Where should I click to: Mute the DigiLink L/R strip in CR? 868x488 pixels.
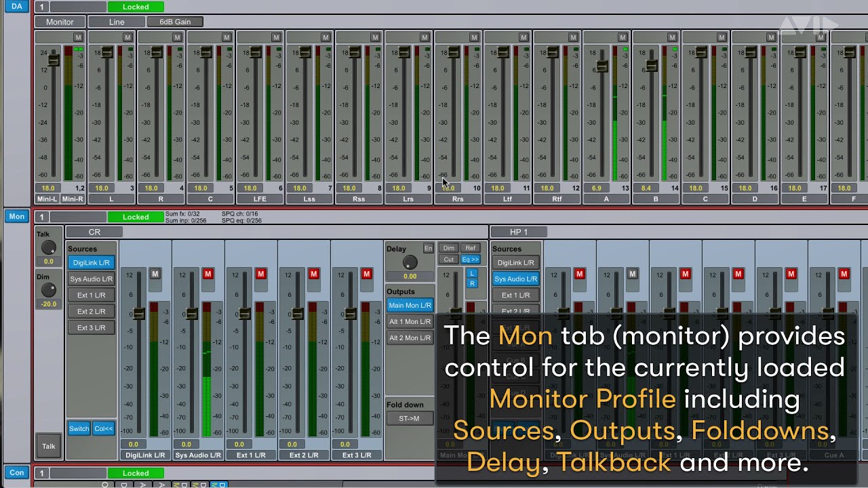click(155, 274)
